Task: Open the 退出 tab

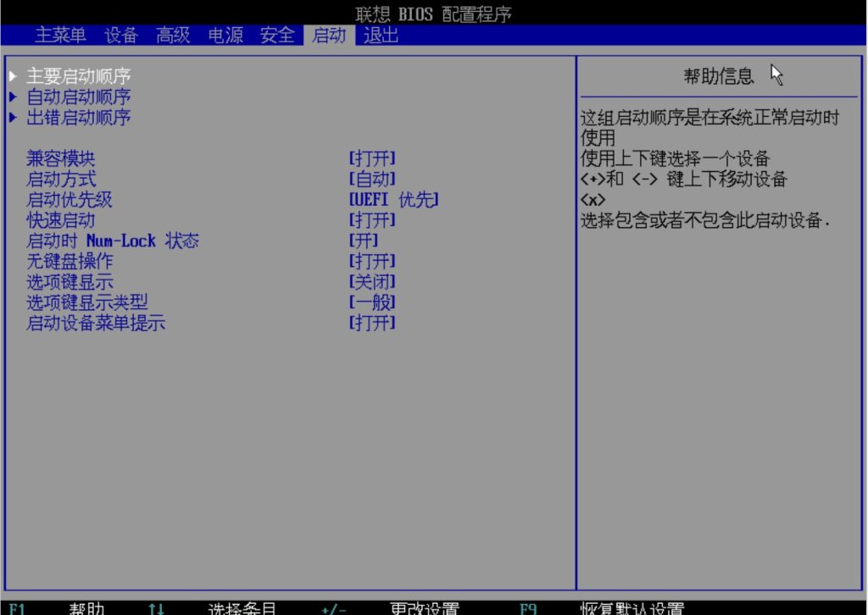Action: (381, 36)
